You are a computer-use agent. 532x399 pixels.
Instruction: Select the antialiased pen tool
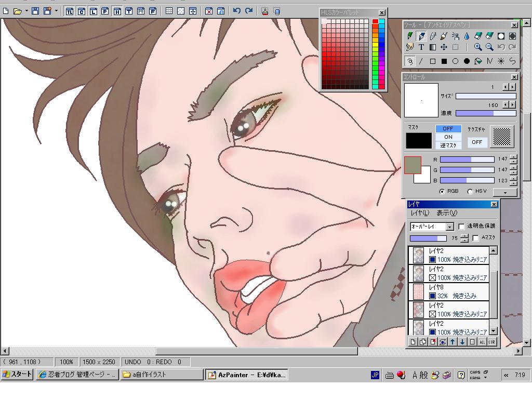tap(421, 36)
